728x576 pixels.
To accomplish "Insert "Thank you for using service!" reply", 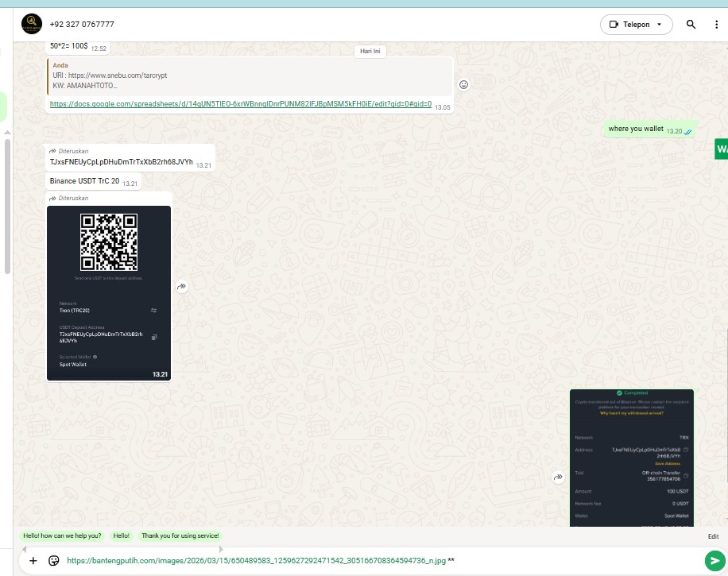I will [180, 536].
